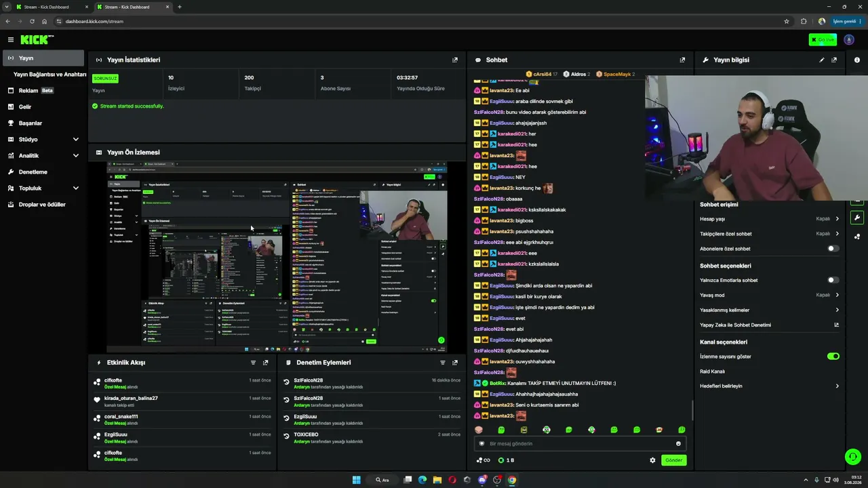The height and width of the screenshot is (488, 868).
Task: Open Droplar ve ödüller page
Action: click(44, 204)
